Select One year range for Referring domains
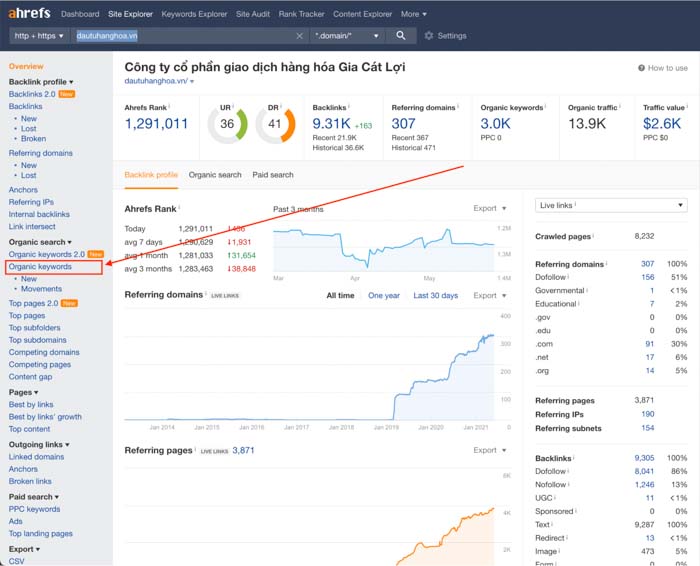The image size is (700, 566). 383,295
